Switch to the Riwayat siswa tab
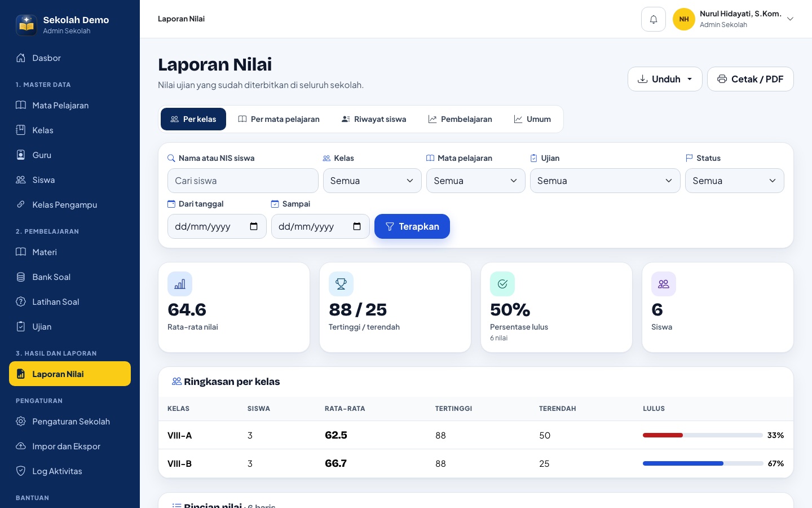The image size is (812, 508). coord(374,119)
